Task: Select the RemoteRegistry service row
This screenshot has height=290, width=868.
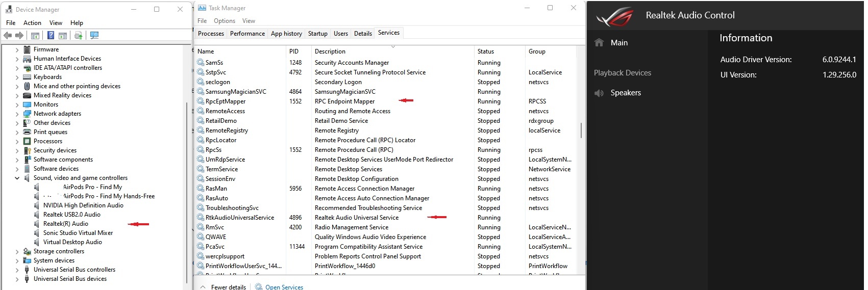Action: [386, 130]
